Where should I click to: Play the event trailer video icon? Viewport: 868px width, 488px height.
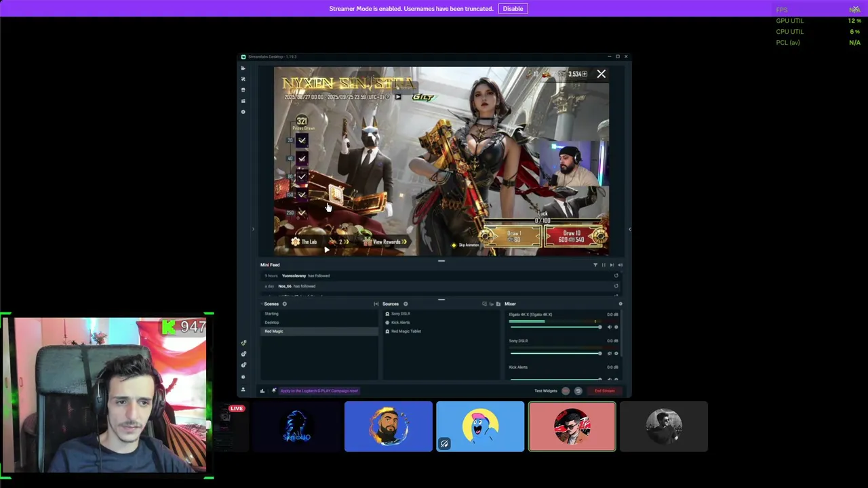[x=397, y=97]
